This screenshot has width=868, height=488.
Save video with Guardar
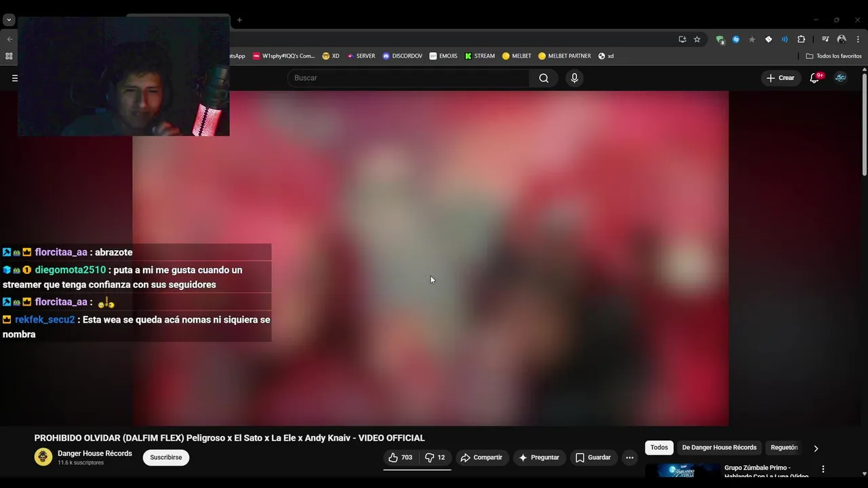click(593, 457)
